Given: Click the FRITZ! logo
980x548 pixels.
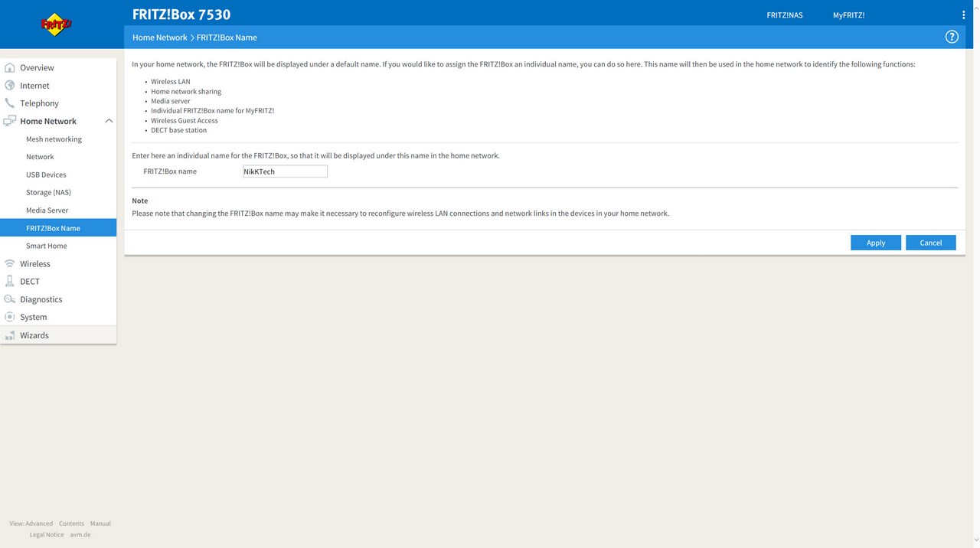Looking at the screenshot, I should 56,24.
